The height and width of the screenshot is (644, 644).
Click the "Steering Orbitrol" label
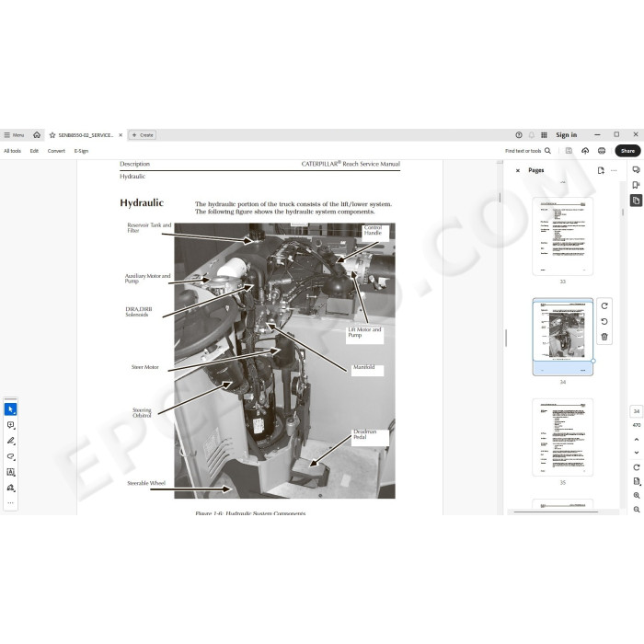point(142,413)
